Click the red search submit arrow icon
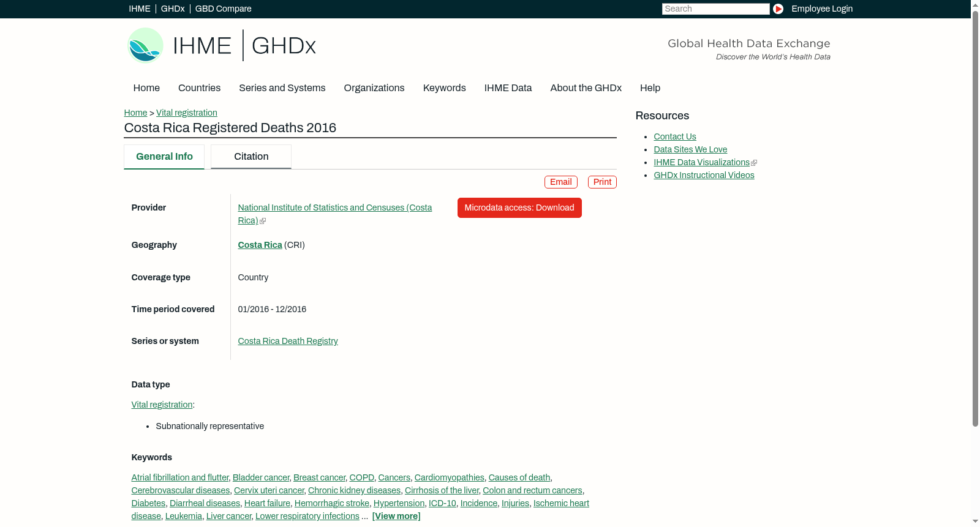 point(778,9)
